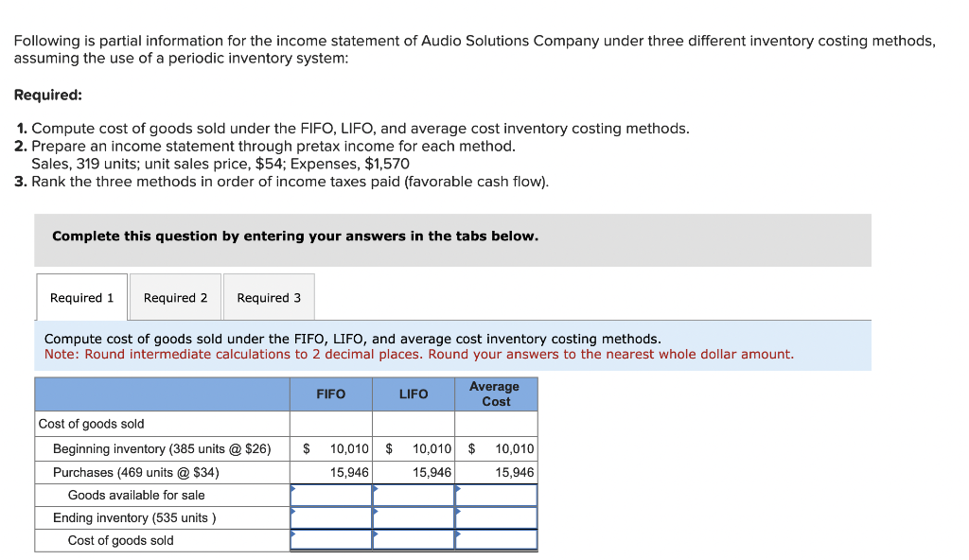969x560 pixels.
Task: Click the FIFO column header
Action: 331,394
